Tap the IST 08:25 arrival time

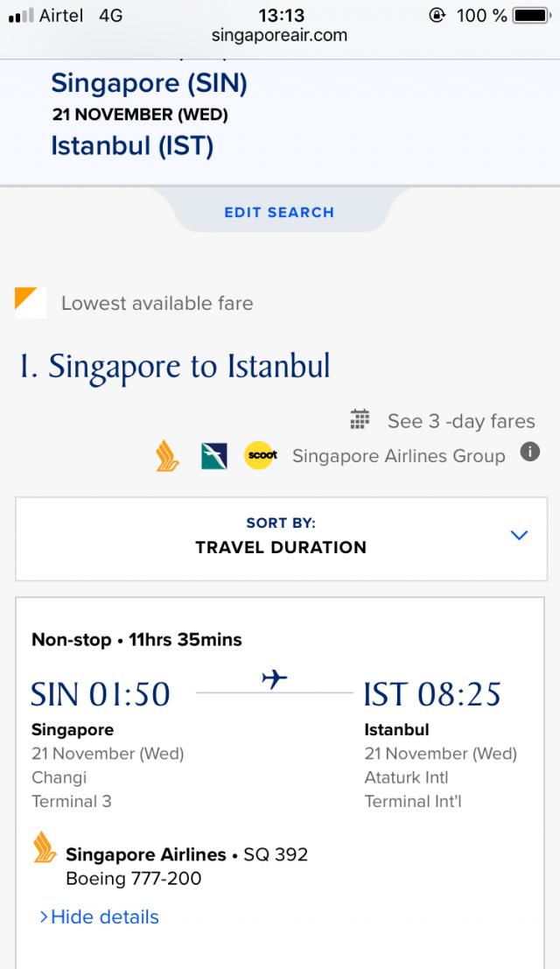click(432, 694)
